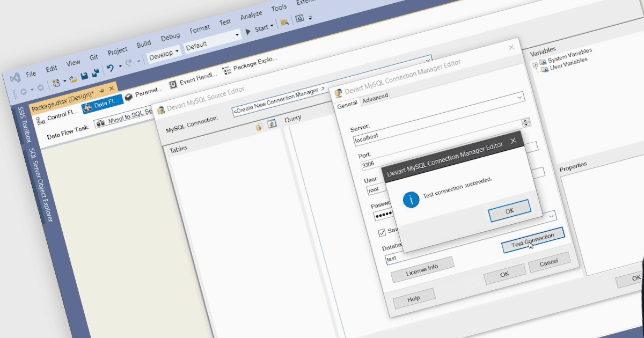Click the Open File folder icon
The width and height of the screenshot is (644, 338).
[73, 80]
